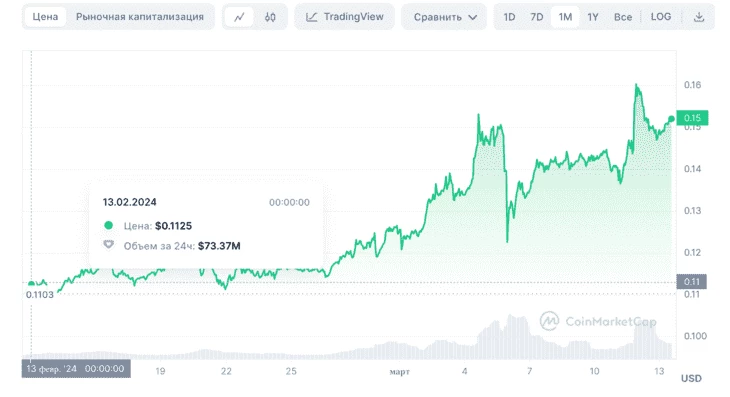Click the CoinMarketCap watermark logo
The height and width of the screenshot is (397, 730).
(x=549, y=321)
